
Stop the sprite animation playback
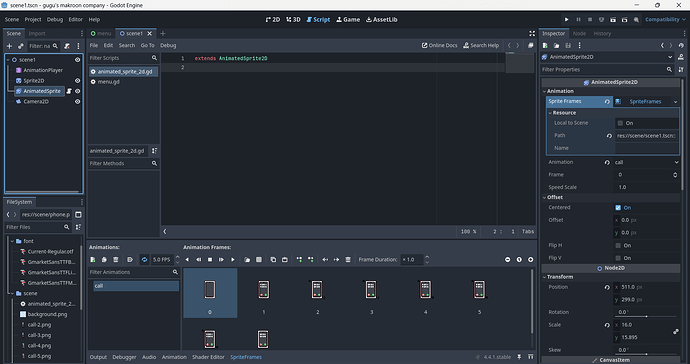pyautogui.click(x=210, y=260)
